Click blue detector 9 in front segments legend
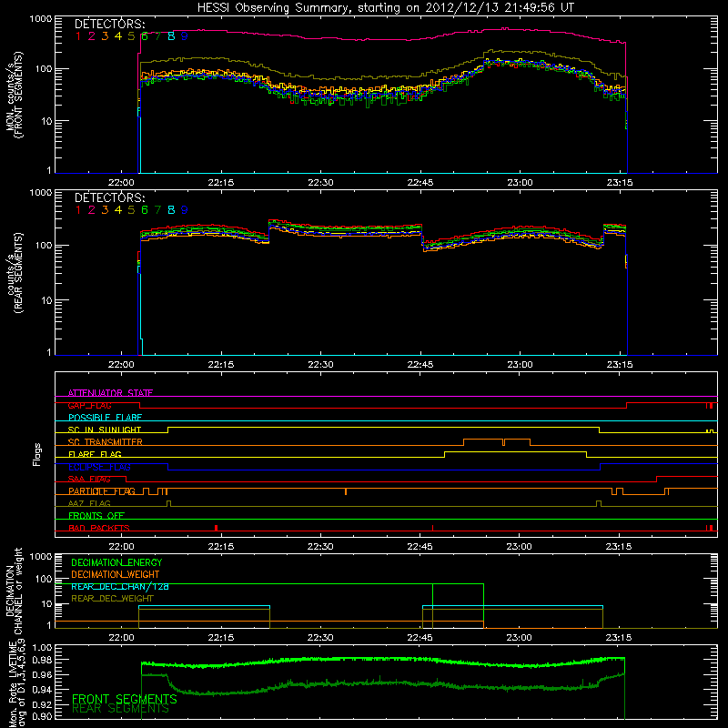The width and height of the screenshot is (728, 728). coord(185,36)
